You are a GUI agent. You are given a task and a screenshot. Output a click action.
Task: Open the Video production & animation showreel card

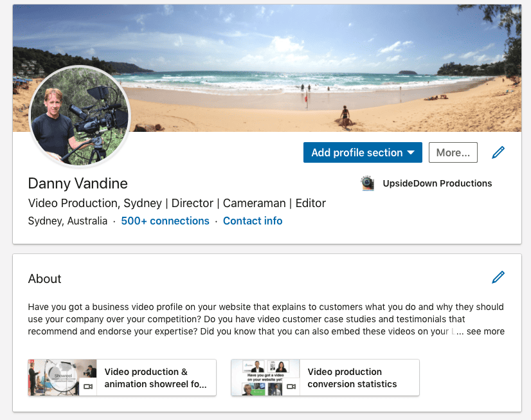(x=122, y=378)
